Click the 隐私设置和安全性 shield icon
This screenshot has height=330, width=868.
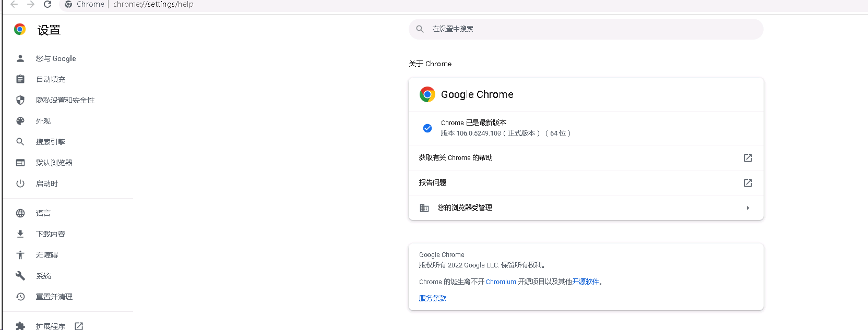20,100
